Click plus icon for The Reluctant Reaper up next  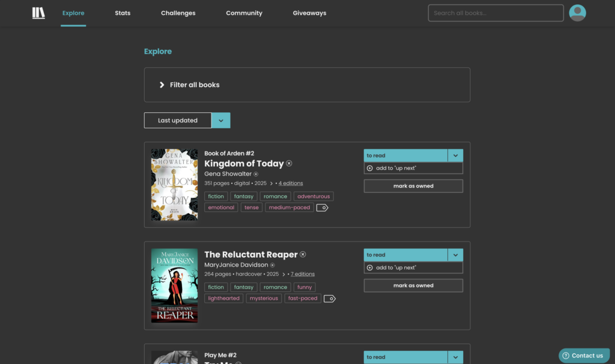click(x=369, y=268)
